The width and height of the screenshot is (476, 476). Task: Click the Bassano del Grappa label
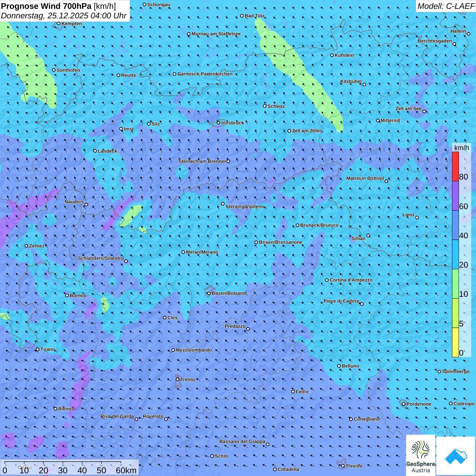click(x=242, y=441)
